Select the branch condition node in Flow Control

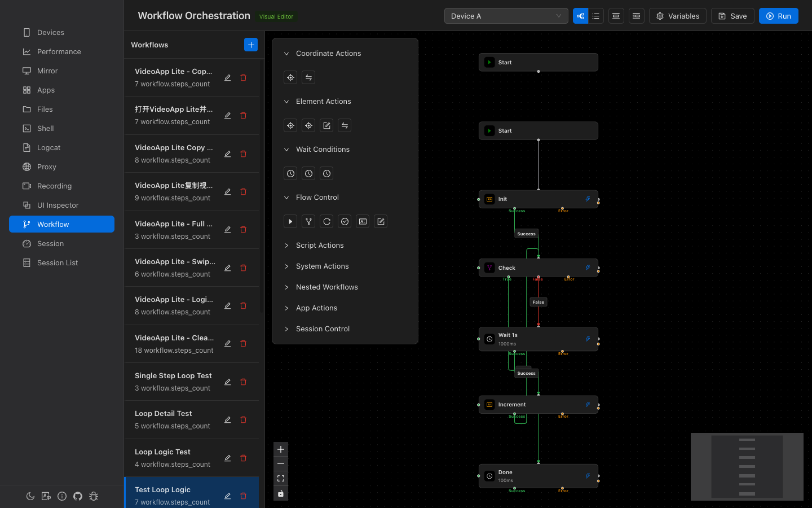(308, 221)
